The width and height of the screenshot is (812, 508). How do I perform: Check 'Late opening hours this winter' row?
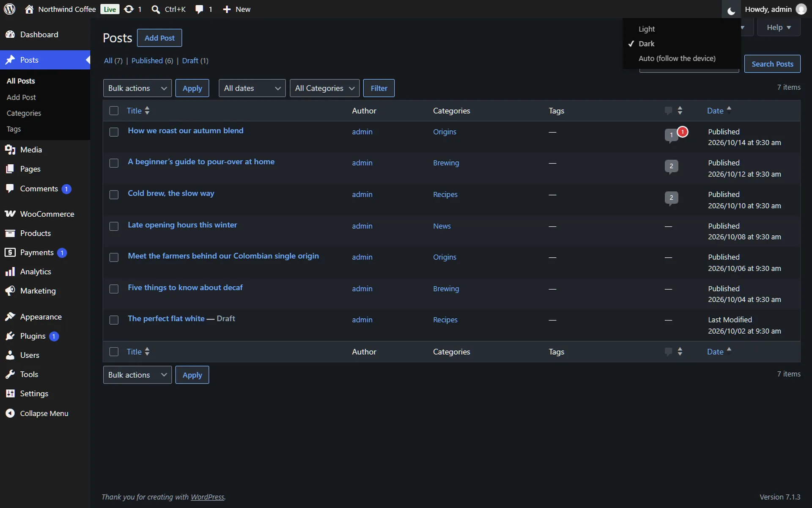click(114, 226)
